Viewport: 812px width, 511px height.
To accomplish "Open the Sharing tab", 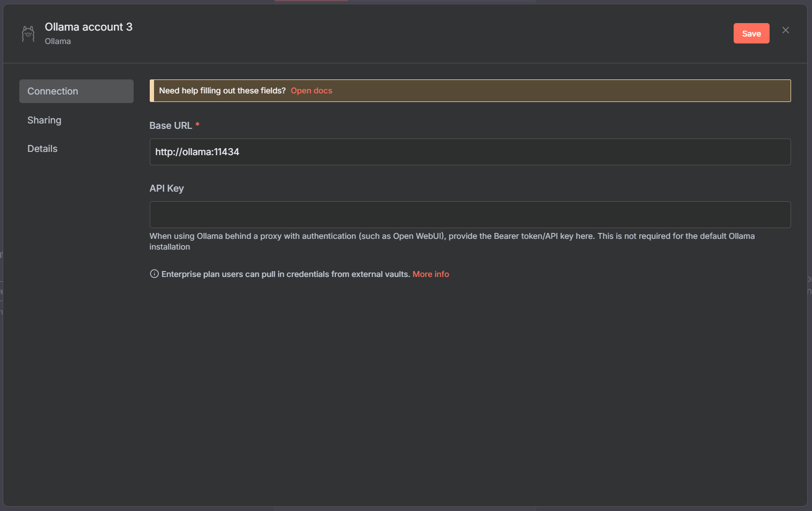I will 45,120.
